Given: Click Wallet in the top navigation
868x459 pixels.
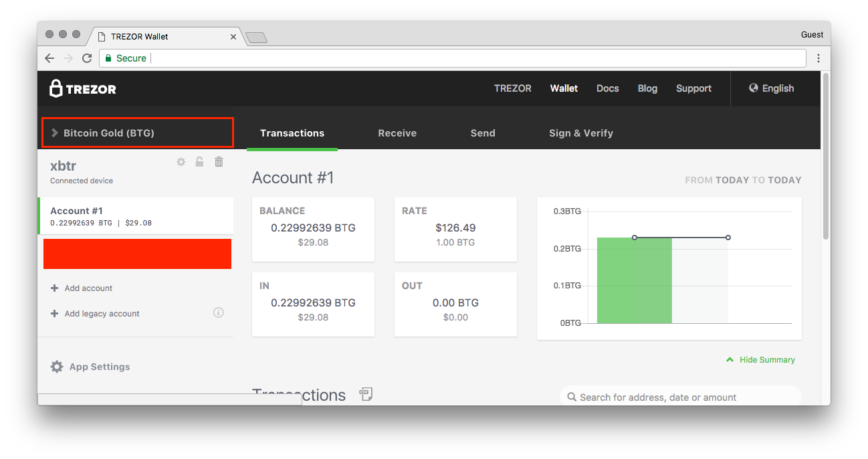Looking at the screenshot, I should [x=564, y=88].
